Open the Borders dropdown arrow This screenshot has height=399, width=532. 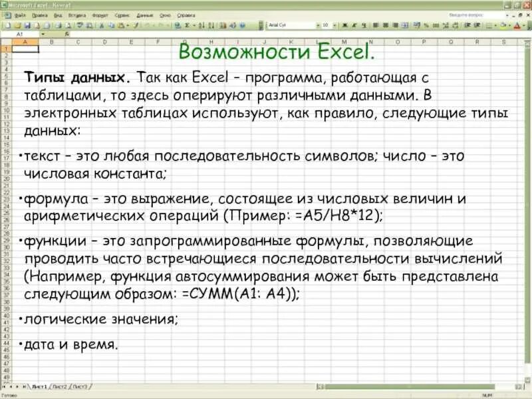pyautogui.click(x=495, y=25)
